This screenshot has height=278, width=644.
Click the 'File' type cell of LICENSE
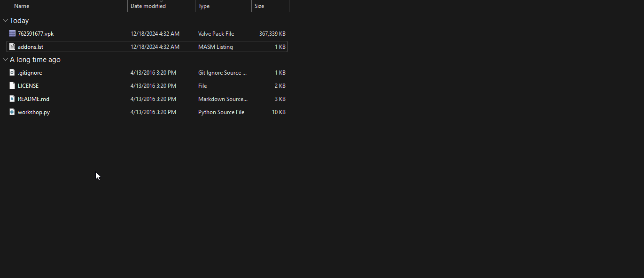202,86
